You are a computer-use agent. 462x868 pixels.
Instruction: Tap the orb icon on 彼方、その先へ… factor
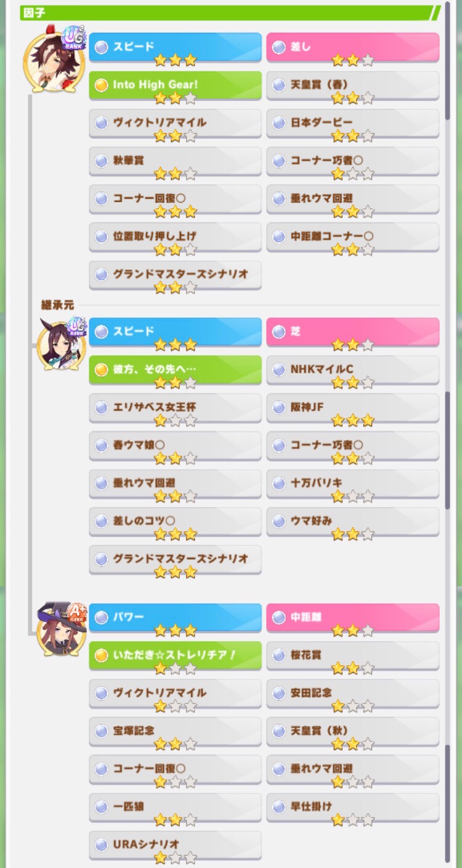102,370
